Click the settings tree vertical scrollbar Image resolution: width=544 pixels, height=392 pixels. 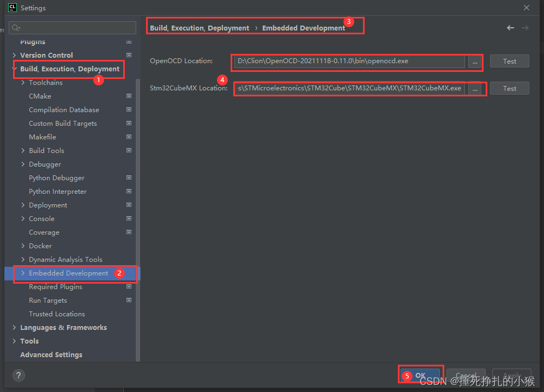(x=138, y=220)
